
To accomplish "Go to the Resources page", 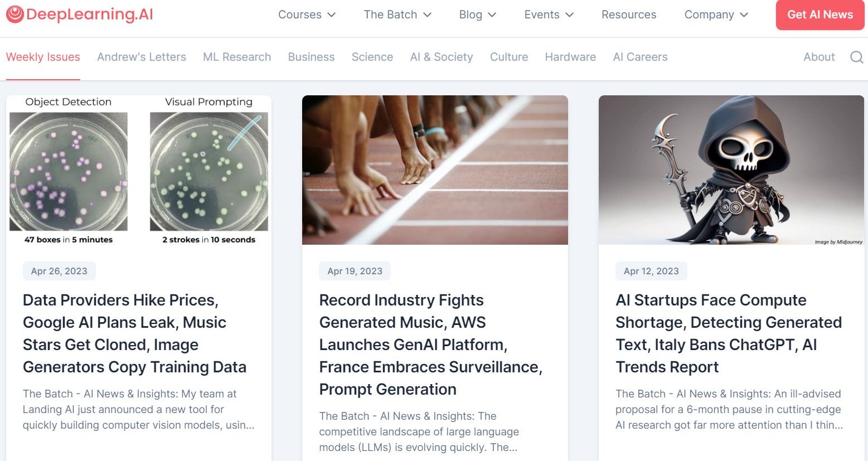I will (629, 14).
